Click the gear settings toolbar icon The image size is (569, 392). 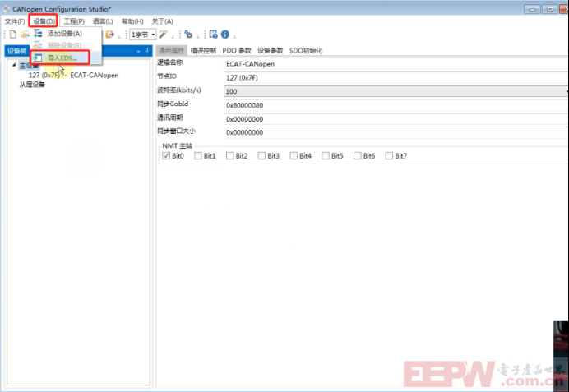188,35
